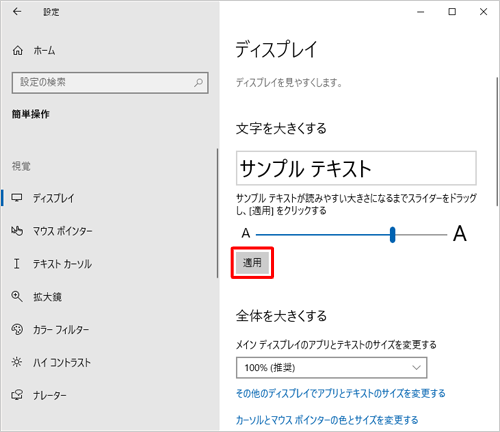Focus the 設定の検索 search field

point(110,83)
